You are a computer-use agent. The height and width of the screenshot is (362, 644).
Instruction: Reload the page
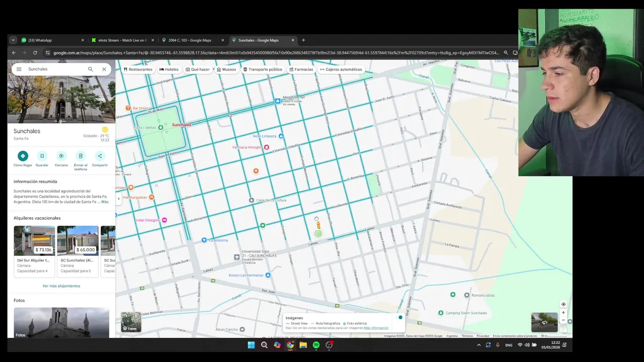coord(35,52)
